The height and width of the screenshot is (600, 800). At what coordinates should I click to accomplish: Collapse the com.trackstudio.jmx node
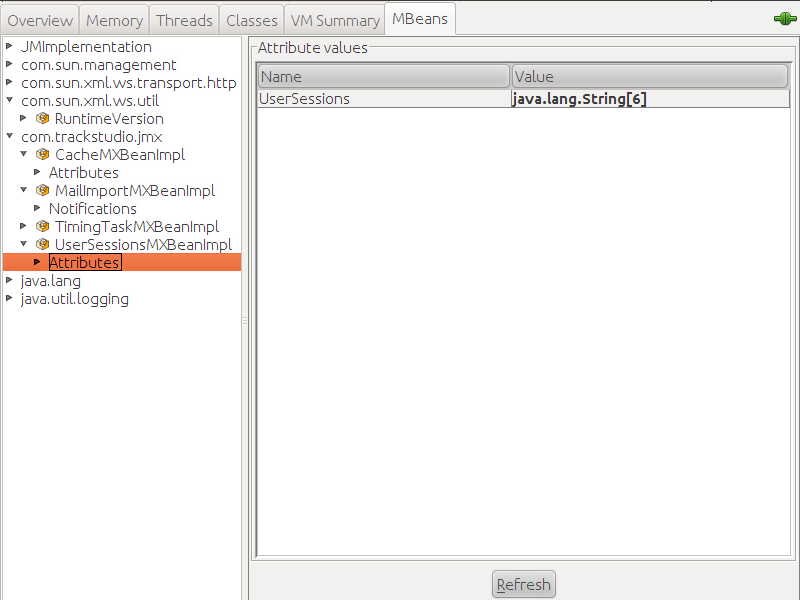9,137
